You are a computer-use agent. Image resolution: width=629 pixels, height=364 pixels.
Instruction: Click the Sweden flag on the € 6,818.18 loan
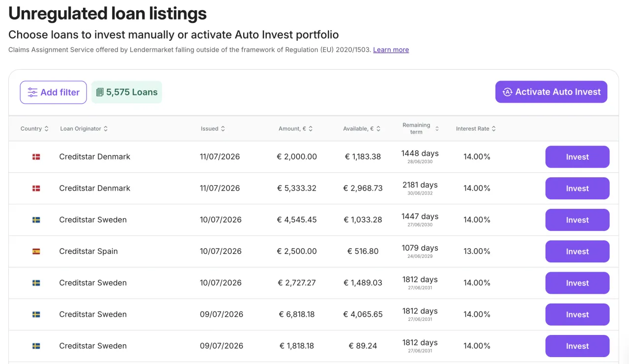click(36, 314)
